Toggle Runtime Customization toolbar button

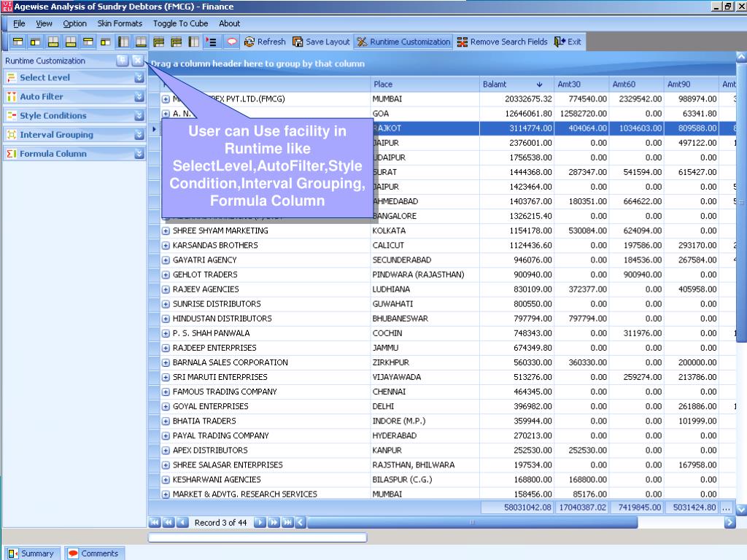(403, 42)
